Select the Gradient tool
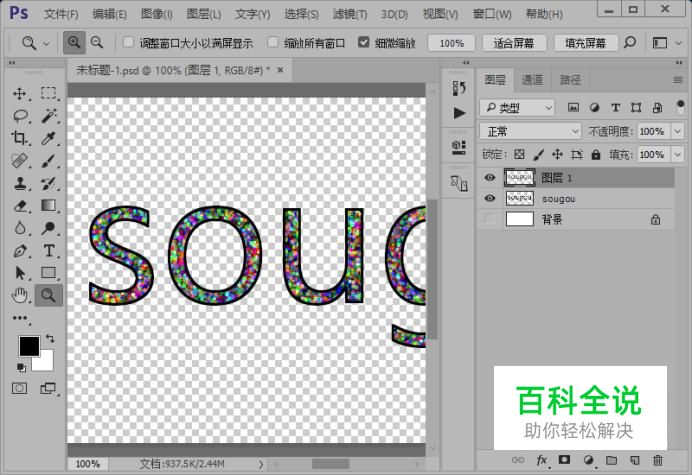 [x=49, y=206]
